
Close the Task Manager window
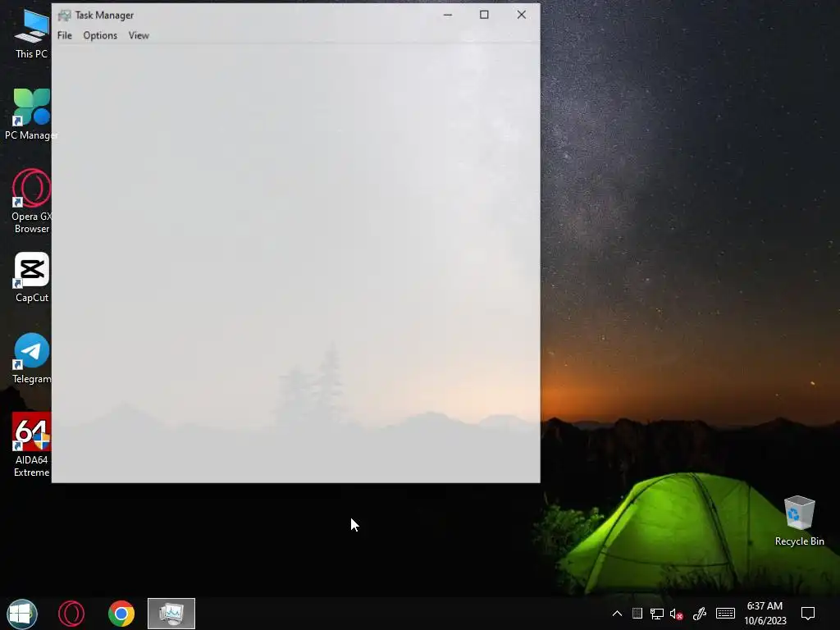521,15
